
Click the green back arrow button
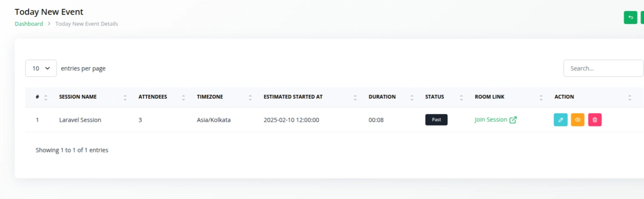point(630,18)
